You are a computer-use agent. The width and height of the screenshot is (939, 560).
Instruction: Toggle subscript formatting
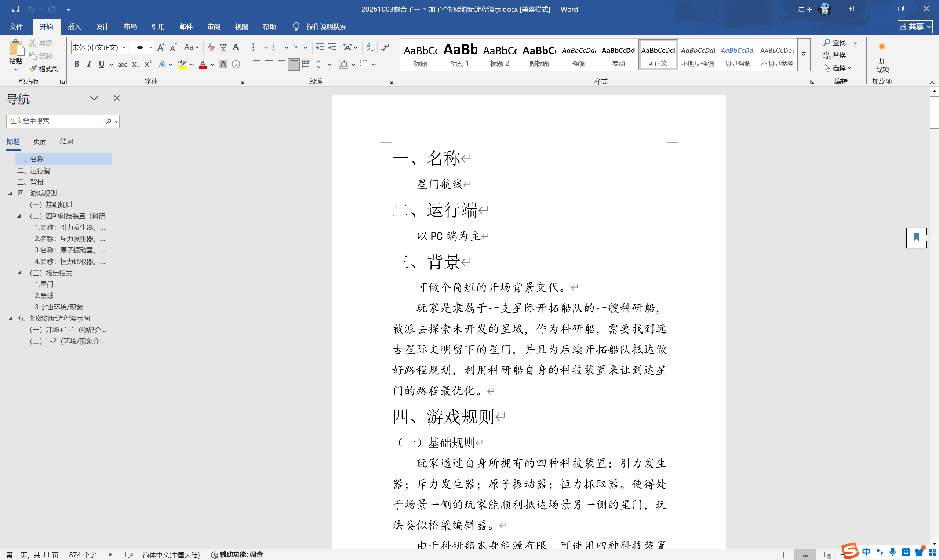point(135,65)
